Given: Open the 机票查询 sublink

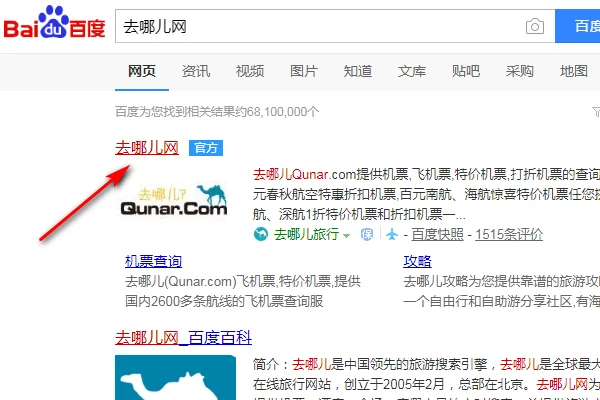Looking at the screenshot, I should [x=153, y=261].
